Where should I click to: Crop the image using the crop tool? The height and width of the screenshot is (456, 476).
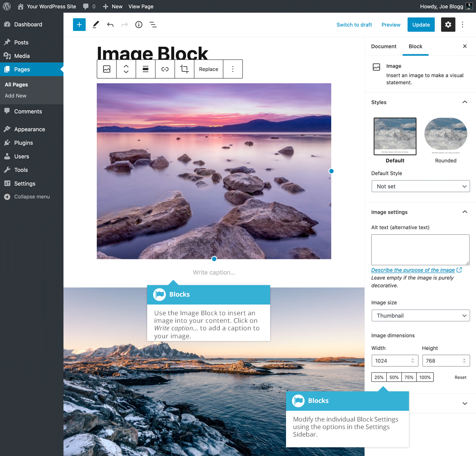184,69
